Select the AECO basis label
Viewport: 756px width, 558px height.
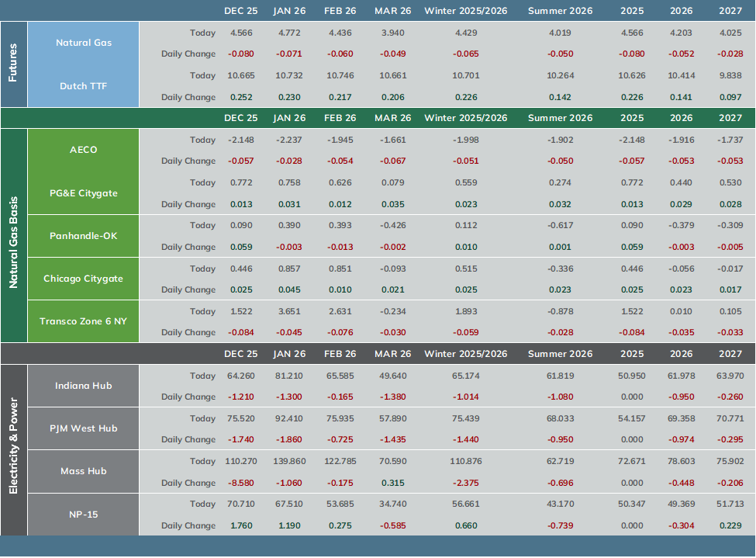84,150
